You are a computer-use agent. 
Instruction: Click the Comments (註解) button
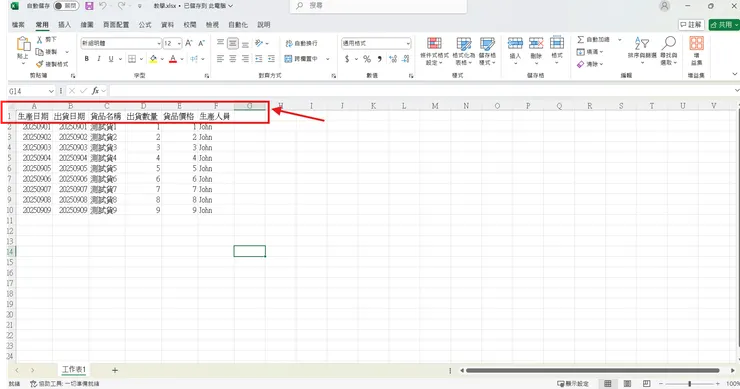pyautogui.click(x=691, y=25)
